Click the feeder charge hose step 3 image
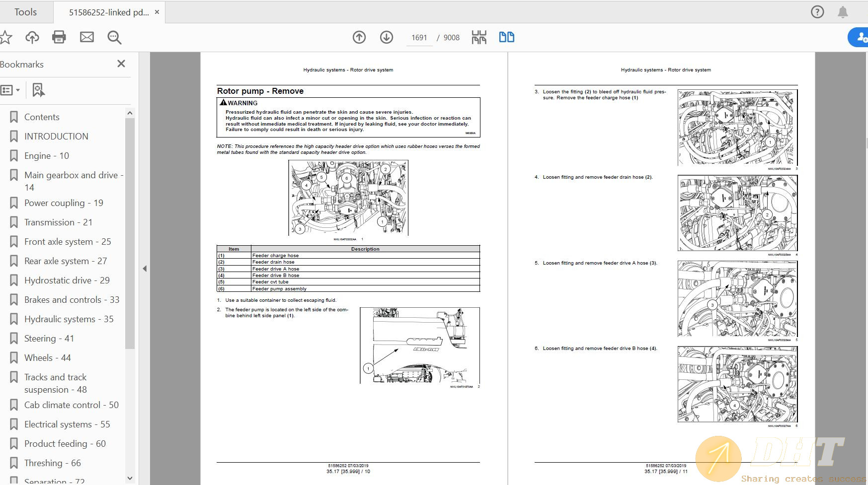The image size is (868, 485). pyautogui.click(x=737, y=128)
